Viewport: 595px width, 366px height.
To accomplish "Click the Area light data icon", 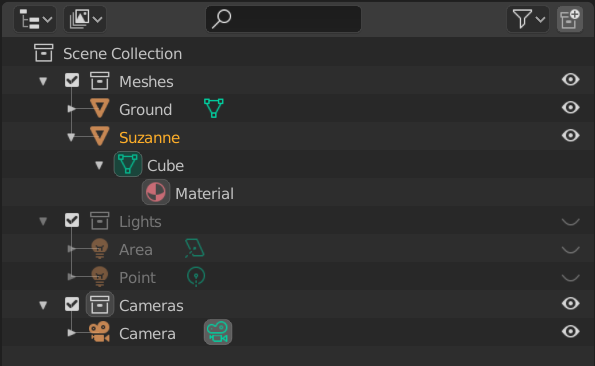I will tap(195, 248).
